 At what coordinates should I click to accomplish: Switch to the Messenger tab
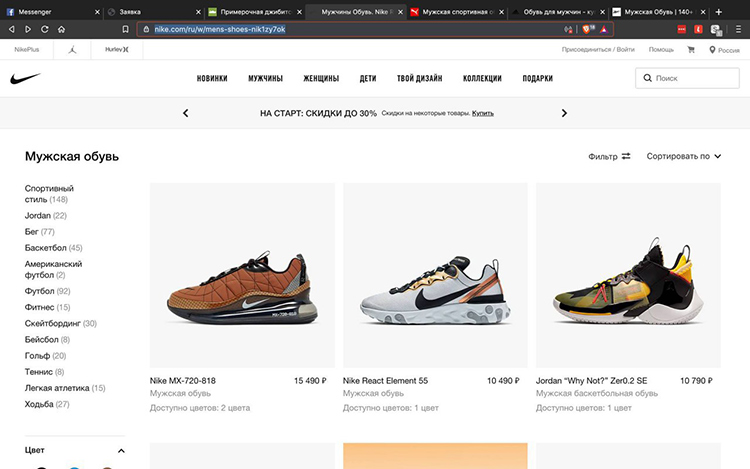point(50,12)
